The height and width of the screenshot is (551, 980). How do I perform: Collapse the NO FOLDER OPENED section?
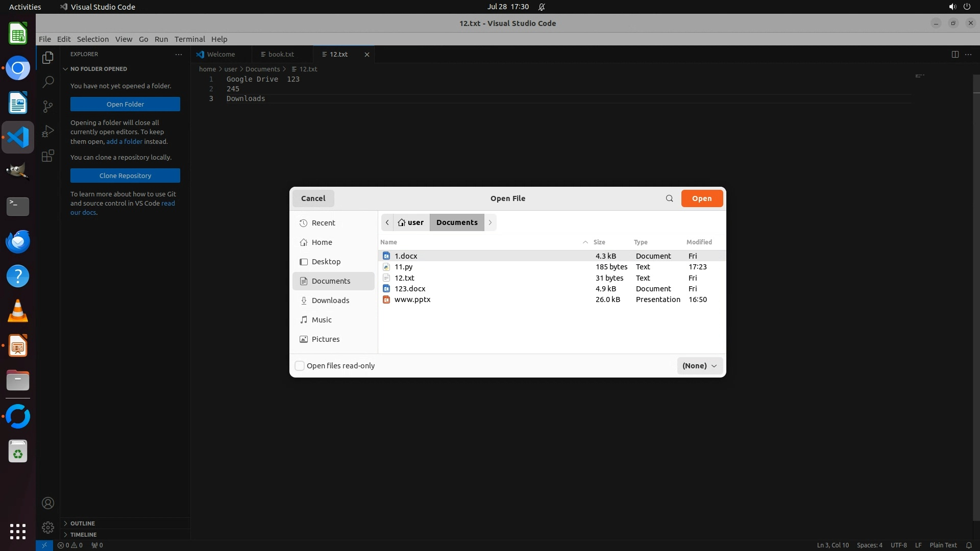[98, 69]
